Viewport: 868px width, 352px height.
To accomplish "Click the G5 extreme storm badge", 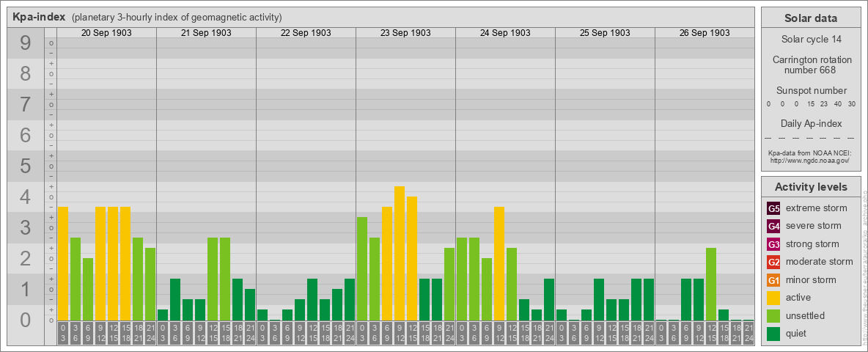I will [x=773, y=209].
